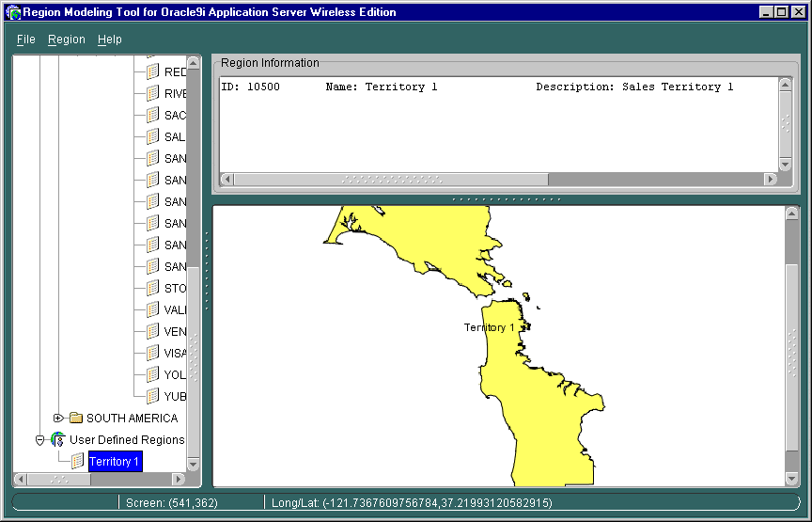Click the User Defined Regions globe icon
Image resolution: width=812 pixels, height=522 pixels.
tap(58, 439)
